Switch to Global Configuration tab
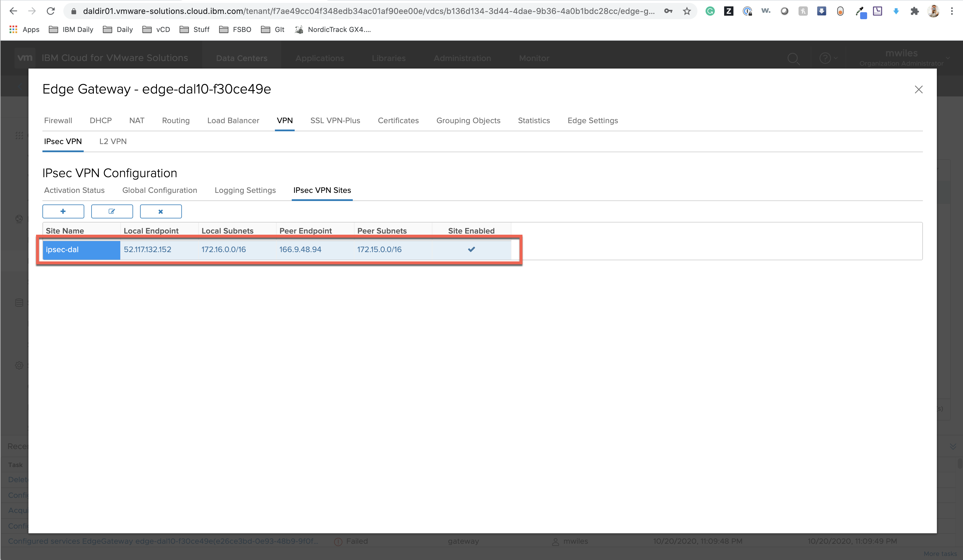This screenshot has height=560, width=963. [x=159, y=190]
